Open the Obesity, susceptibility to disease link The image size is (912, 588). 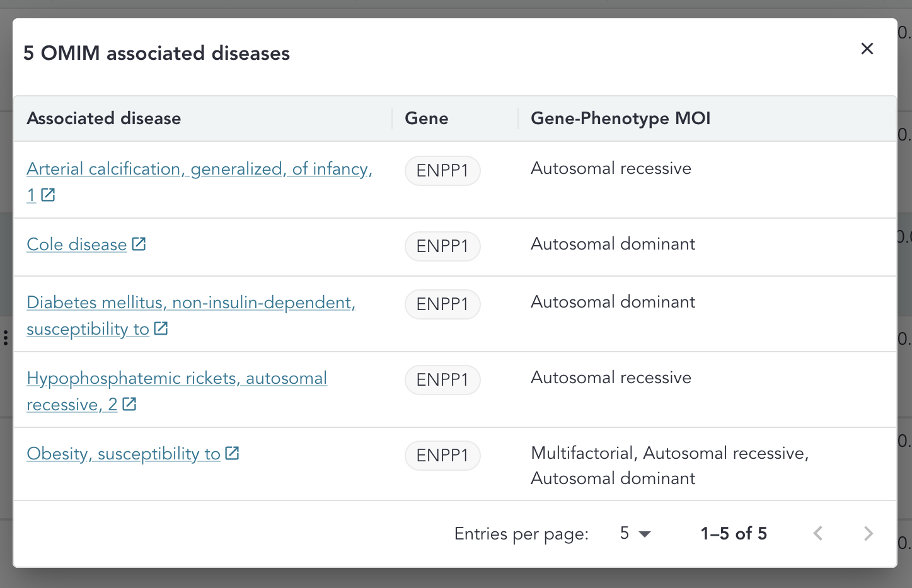point(123,453)
